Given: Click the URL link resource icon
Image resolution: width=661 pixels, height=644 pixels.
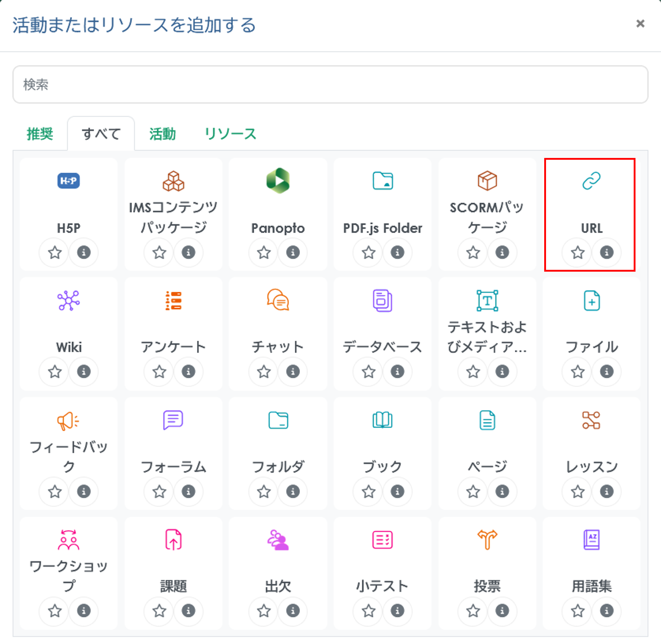Looking at the screenshot, I should tap(591, 181).
